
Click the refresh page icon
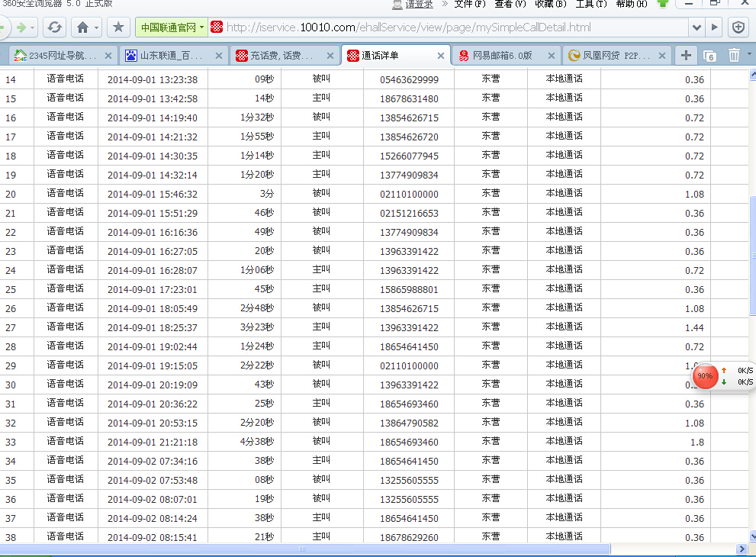pyautogui.click(x=54, y=27)
